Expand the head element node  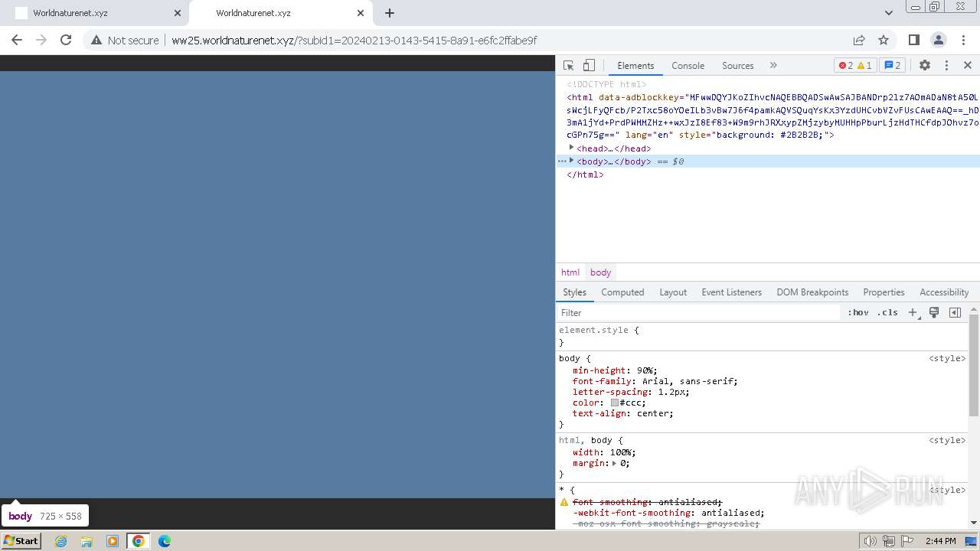click(x=571, y=148)
